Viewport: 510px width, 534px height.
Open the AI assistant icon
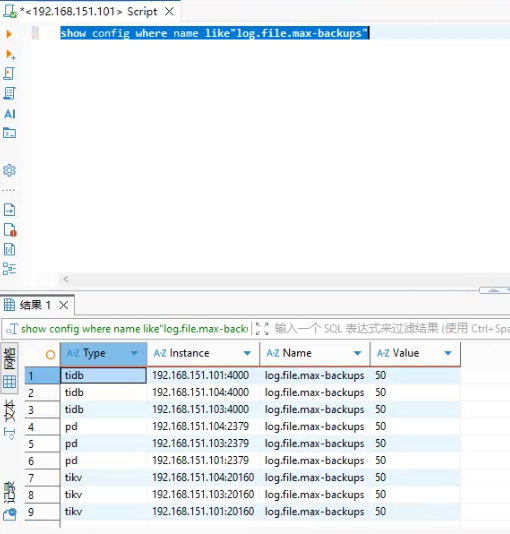(10, 113)
